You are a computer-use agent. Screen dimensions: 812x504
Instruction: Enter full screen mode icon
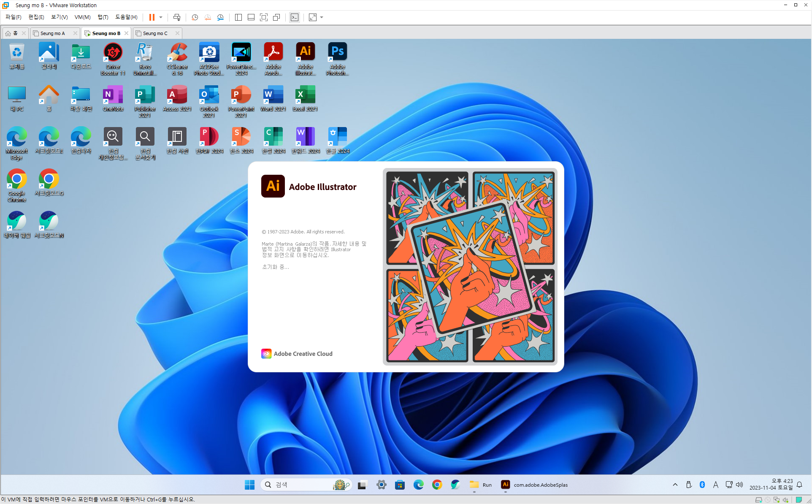pyautogui.click(x=264, y=17)
